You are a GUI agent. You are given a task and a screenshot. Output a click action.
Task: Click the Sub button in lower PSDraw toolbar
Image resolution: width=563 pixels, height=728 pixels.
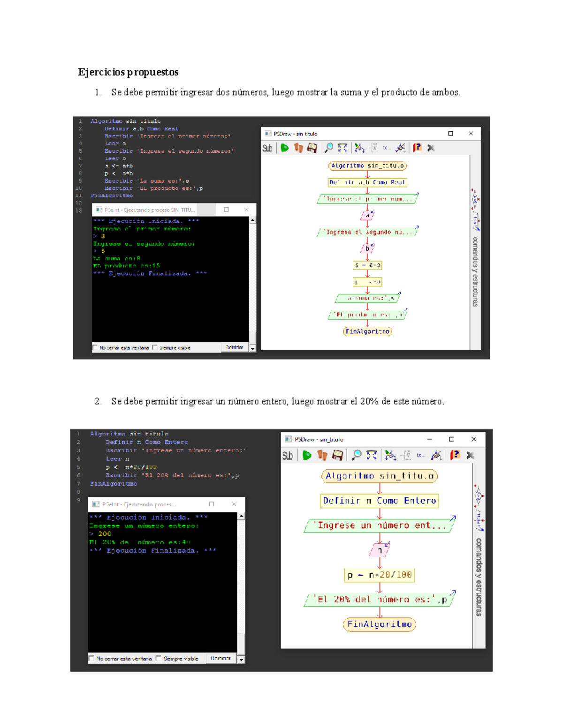tap(288, 456)
